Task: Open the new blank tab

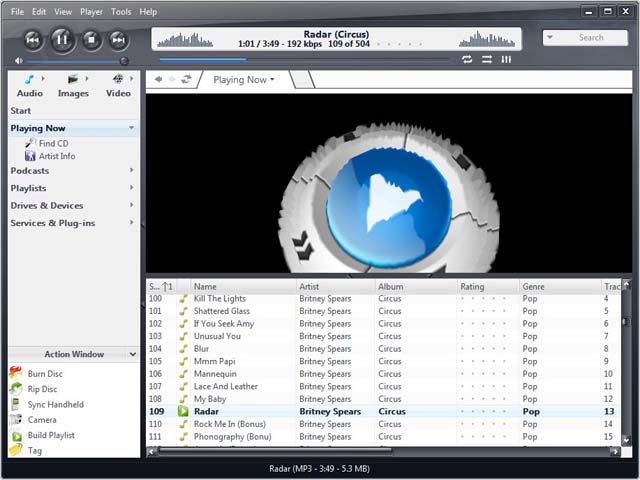Action: coord(302,80)
